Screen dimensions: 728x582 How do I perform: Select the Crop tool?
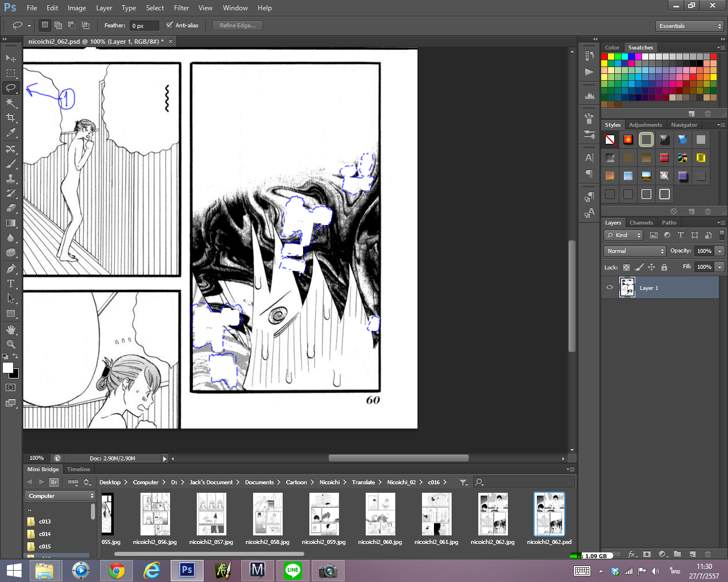click(x=11, y=118)
